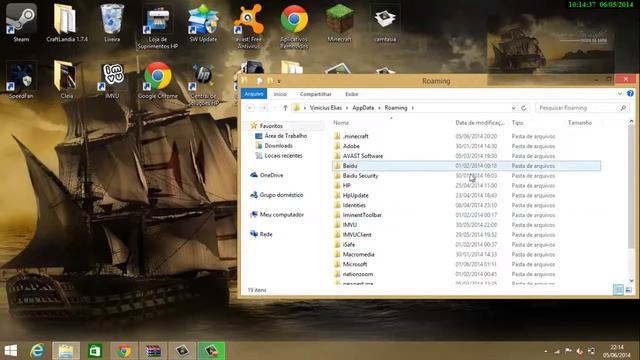This screenshot has height=360, width=640.
Task: Launch the Minecraft desktop icon
Action: coord(339,23)
